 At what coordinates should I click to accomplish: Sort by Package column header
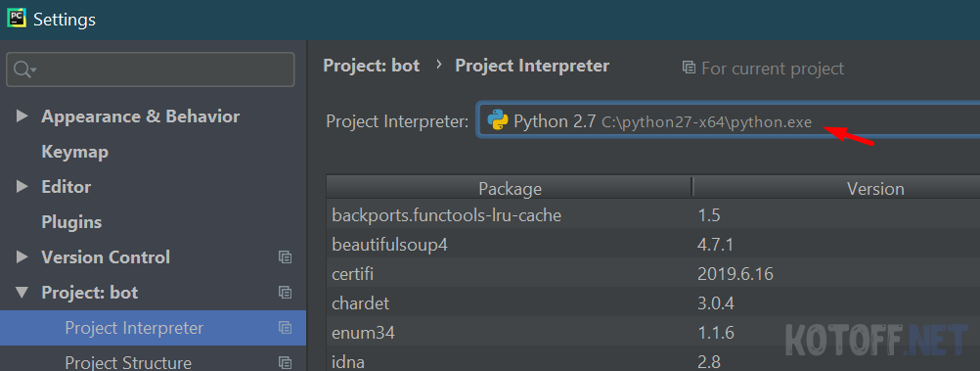point(510,188)
